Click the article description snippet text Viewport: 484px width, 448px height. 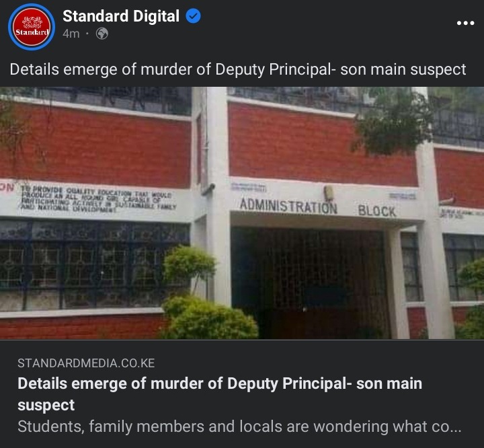pyautogui.click(x=239, y=426)
